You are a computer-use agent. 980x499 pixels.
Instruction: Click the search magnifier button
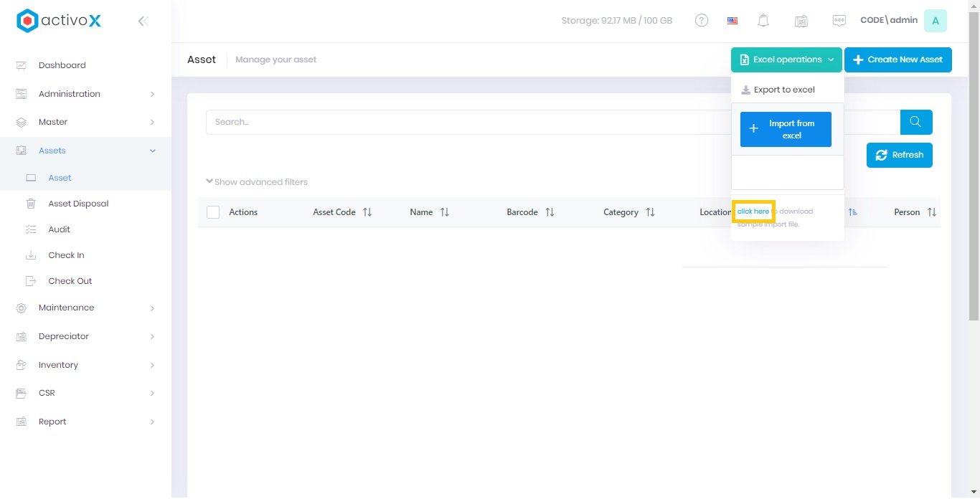pyautogui.click(x=915, y=122)
